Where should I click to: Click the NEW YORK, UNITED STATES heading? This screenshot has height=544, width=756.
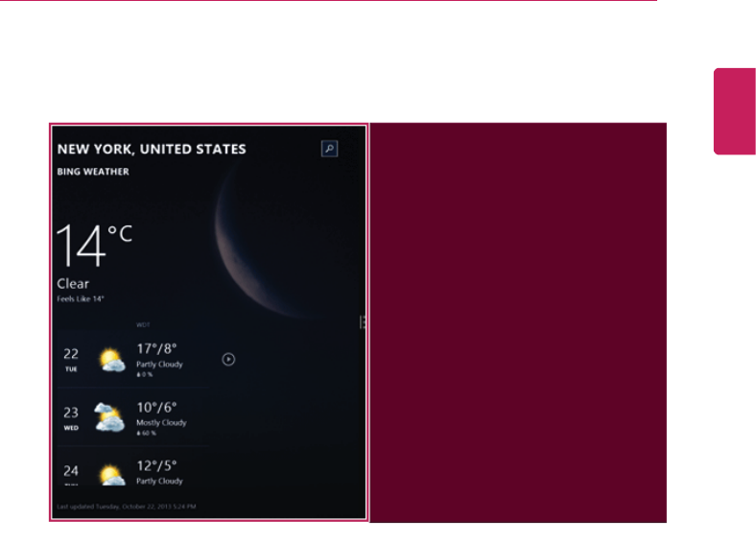(x=152, y=149)
